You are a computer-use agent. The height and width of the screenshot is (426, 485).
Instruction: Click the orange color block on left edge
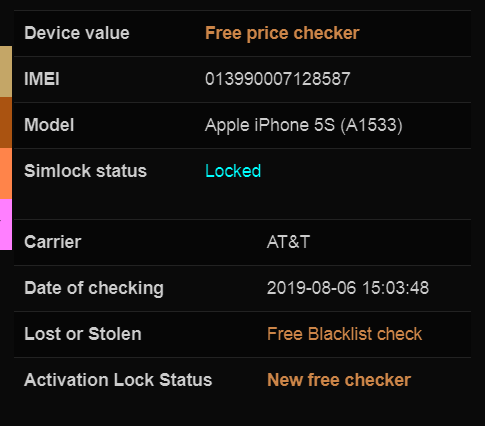click(x=6, y=173)
